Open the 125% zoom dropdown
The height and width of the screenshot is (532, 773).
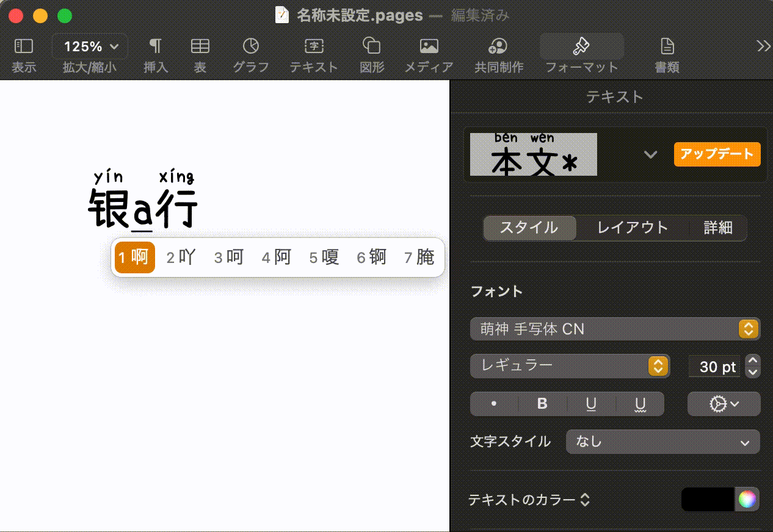point(90,46)
